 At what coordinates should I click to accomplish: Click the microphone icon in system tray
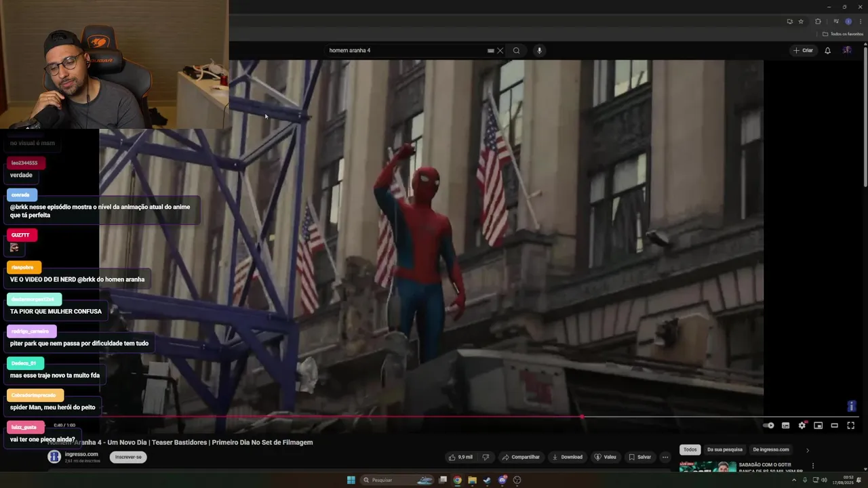click(805, 480)
